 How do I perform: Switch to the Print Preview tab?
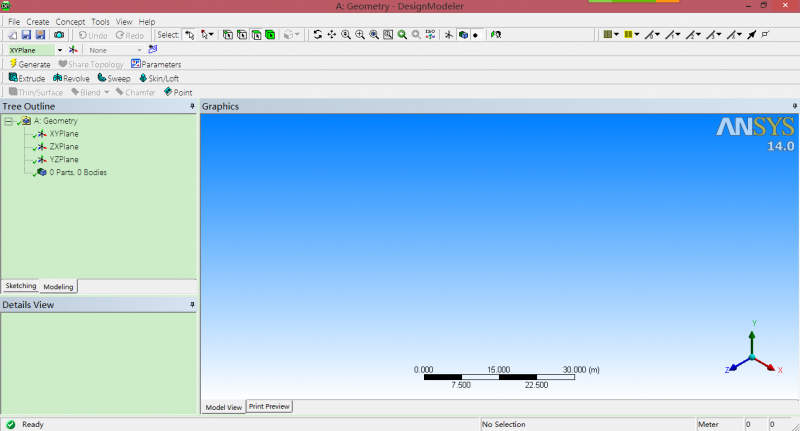(x=269, y=407)
